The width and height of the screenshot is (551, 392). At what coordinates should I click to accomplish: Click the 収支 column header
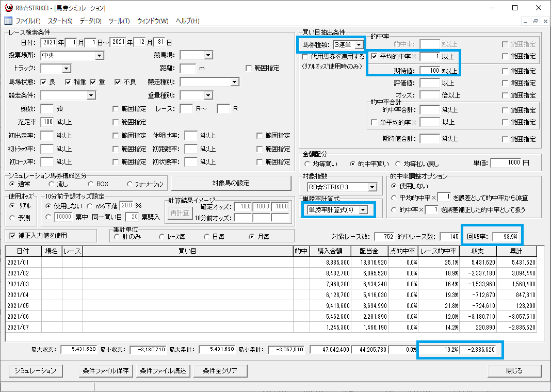click(478, 251)
